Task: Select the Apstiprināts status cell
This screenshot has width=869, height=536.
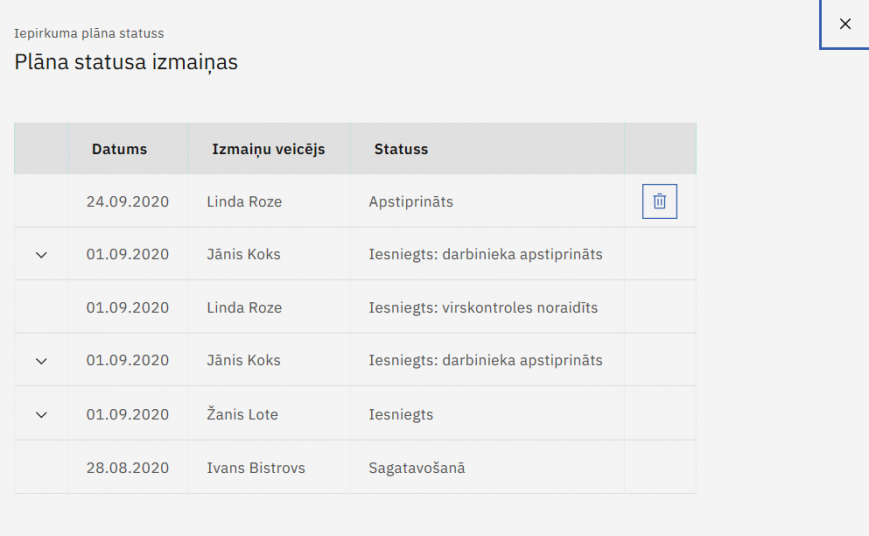Action: [x=411, y=202]
